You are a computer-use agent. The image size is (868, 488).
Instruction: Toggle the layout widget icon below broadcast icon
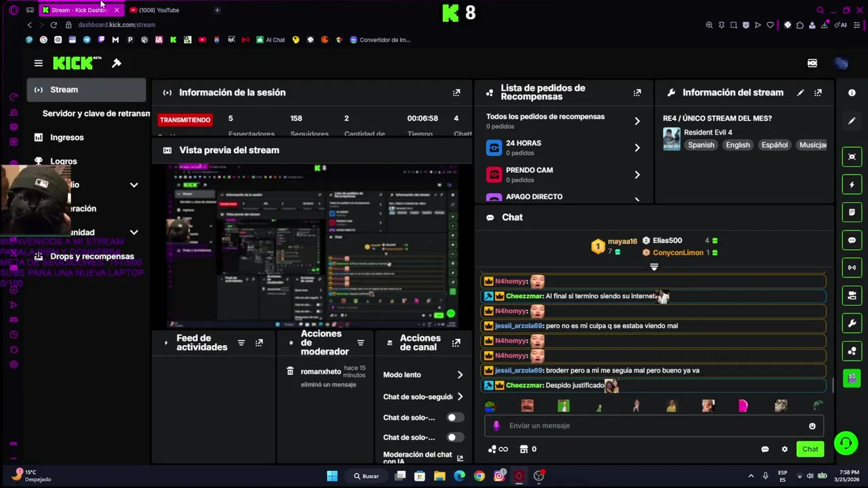pos(852,296)
